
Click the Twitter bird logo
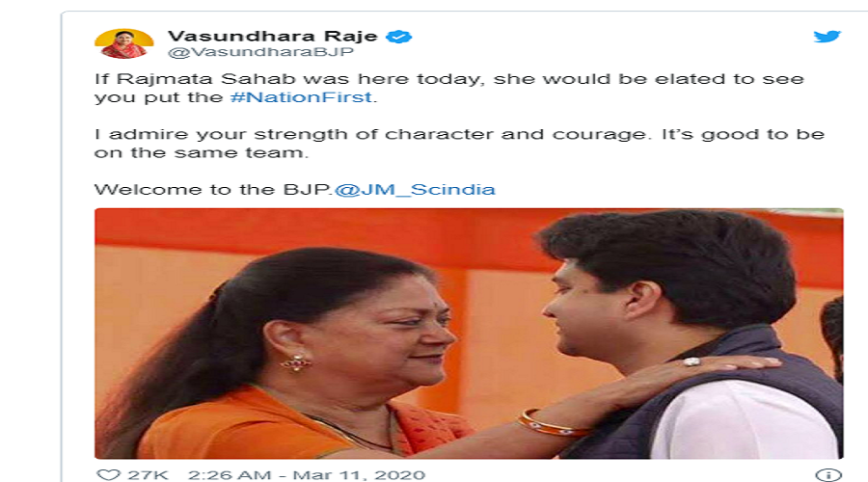pyautogui.click(x=827, y=37)
